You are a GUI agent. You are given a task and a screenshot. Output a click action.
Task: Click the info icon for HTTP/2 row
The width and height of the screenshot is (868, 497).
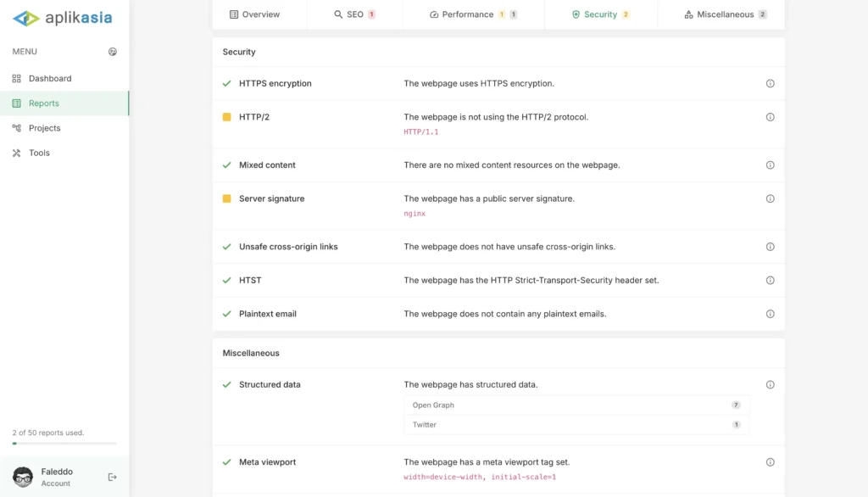[770, 117]
